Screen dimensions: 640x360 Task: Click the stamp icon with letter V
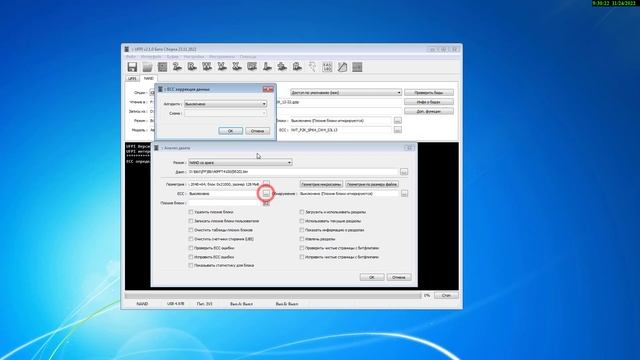[x=222, y=67]
